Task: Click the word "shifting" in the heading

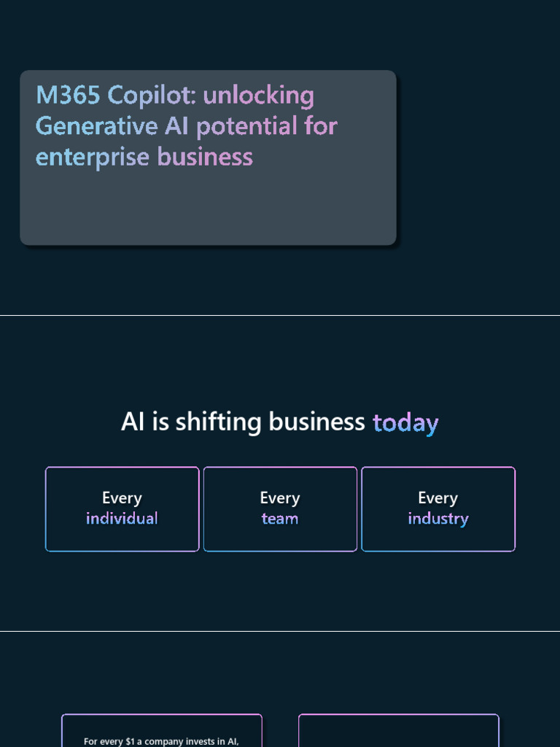Action: point(218,422)
